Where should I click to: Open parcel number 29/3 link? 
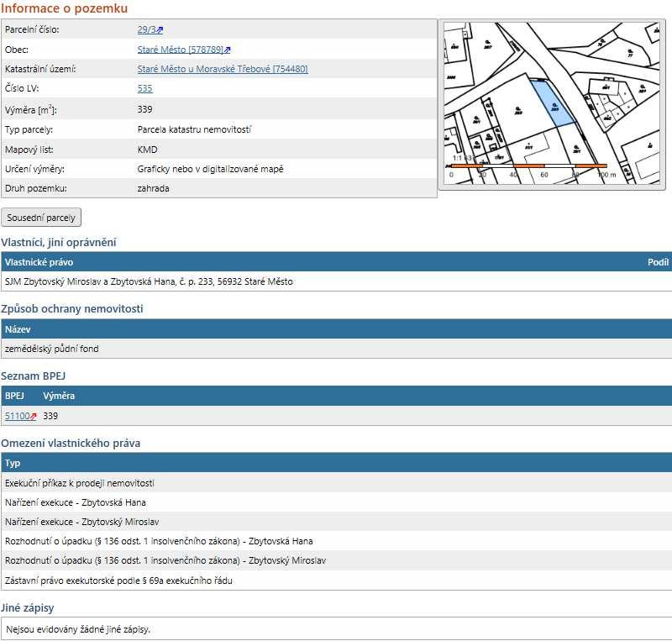tap(146, 29)
